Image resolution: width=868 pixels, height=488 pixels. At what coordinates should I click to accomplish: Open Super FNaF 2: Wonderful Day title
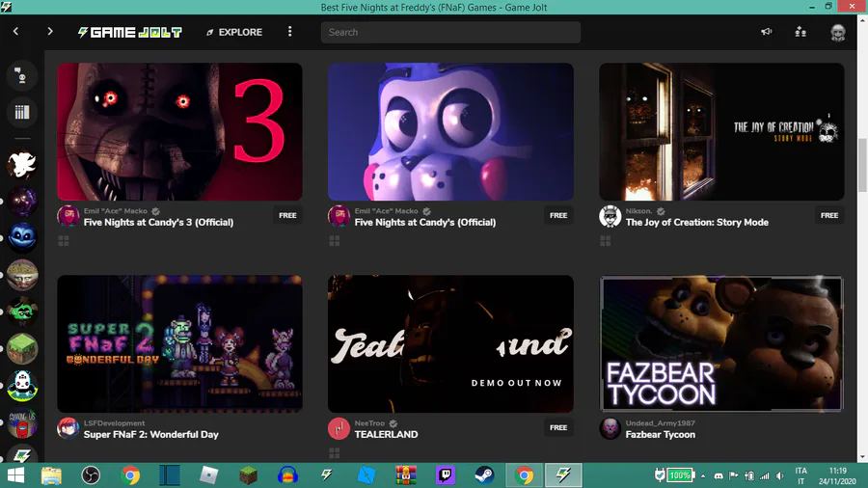(151, 435)
